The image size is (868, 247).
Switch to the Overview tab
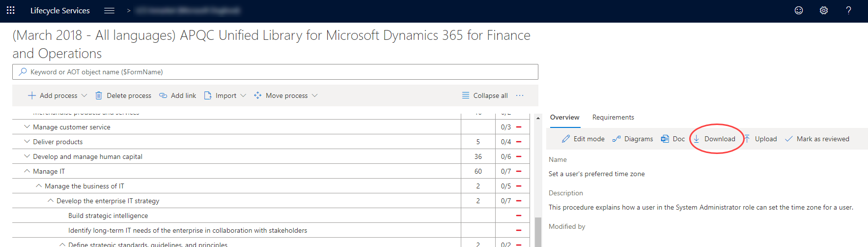(564, 117)
